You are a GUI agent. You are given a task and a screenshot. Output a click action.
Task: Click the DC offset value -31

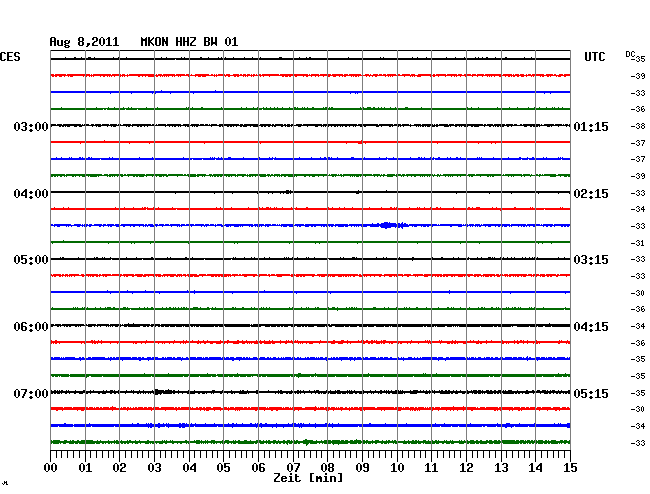point(638,243)
